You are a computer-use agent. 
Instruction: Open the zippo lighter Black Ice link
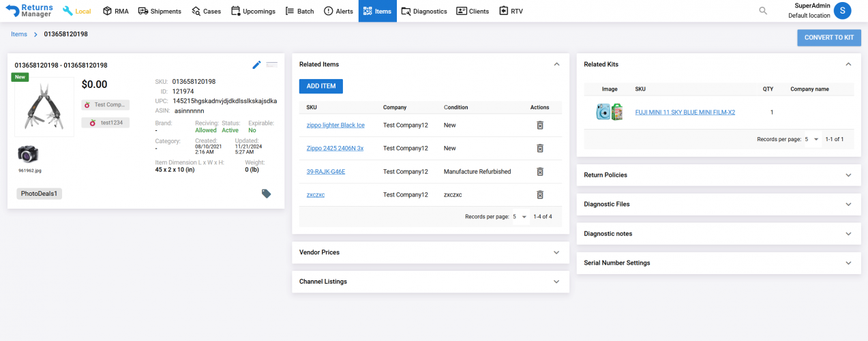click(335, 125)
